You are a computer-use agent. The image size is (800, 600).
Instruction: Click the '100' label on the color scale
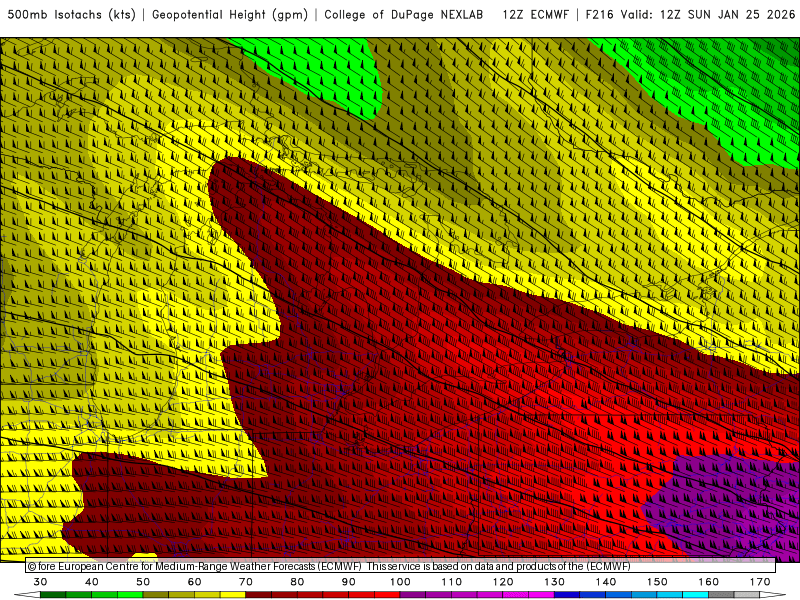pyautogui.click(x=400, y=582)
